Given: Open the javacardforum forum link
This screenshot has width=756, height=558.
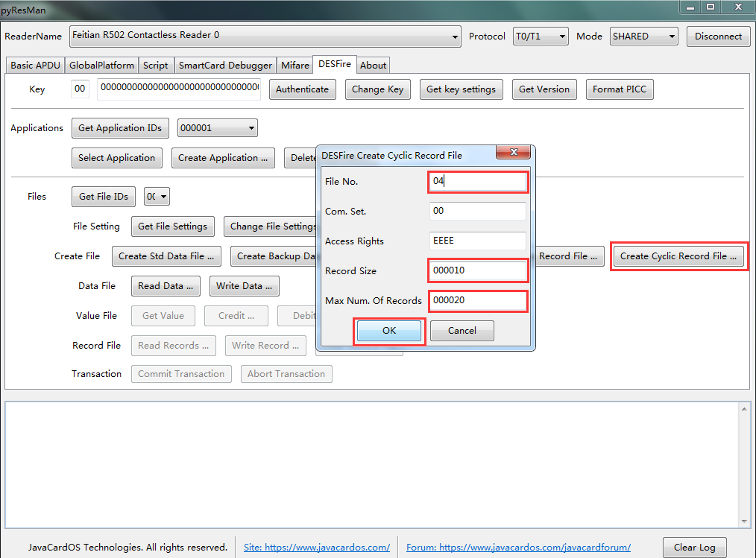Looking at the screenshot, I should 518,548.
